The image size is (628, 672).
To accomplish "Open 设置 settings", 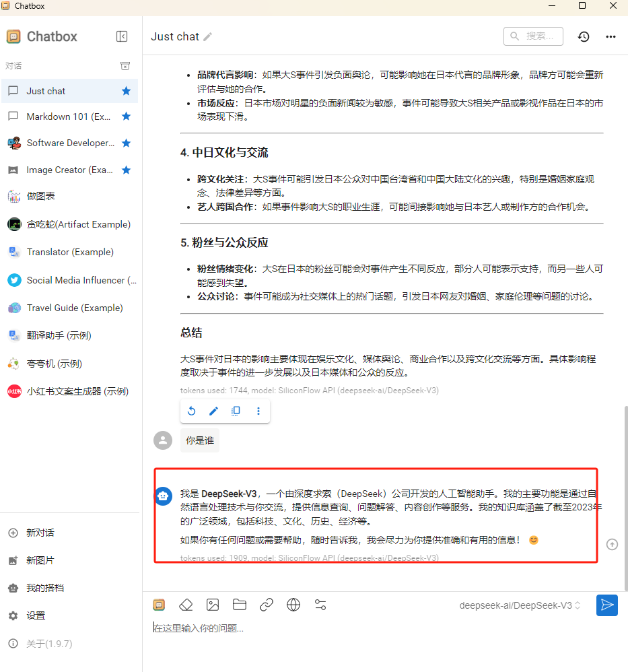I will coord(69,615).
